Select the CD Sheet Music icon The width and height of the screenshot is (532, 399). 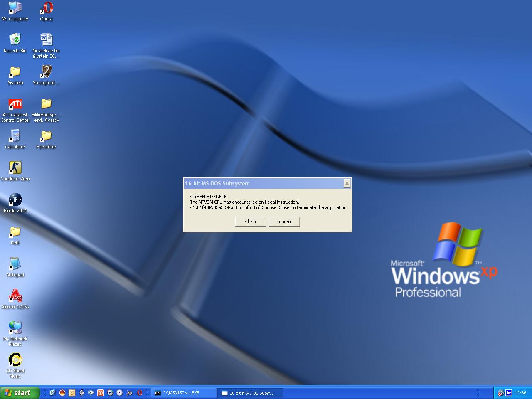[x=15, y=365]
